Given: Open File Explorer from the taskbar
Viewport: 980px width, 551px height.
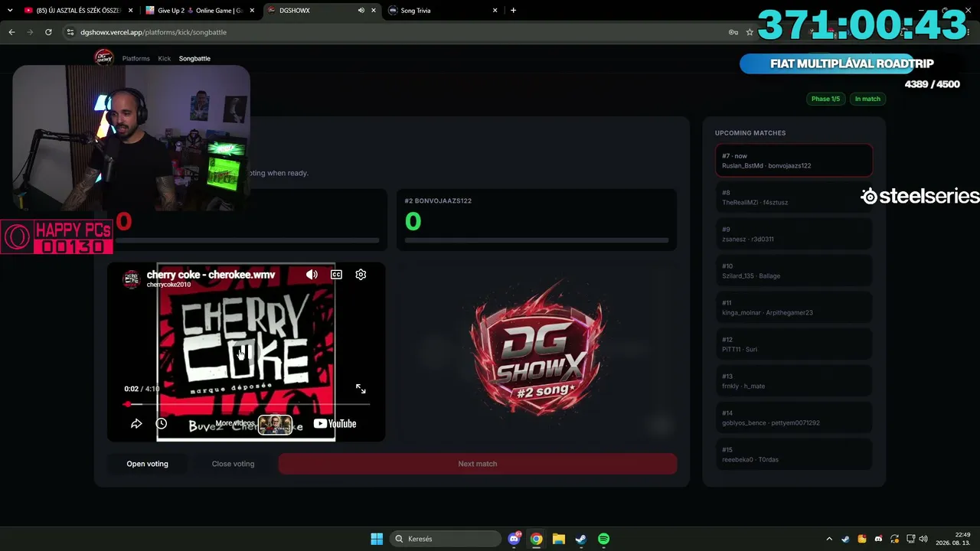Looking at the screenshot, I should (559, 539).
